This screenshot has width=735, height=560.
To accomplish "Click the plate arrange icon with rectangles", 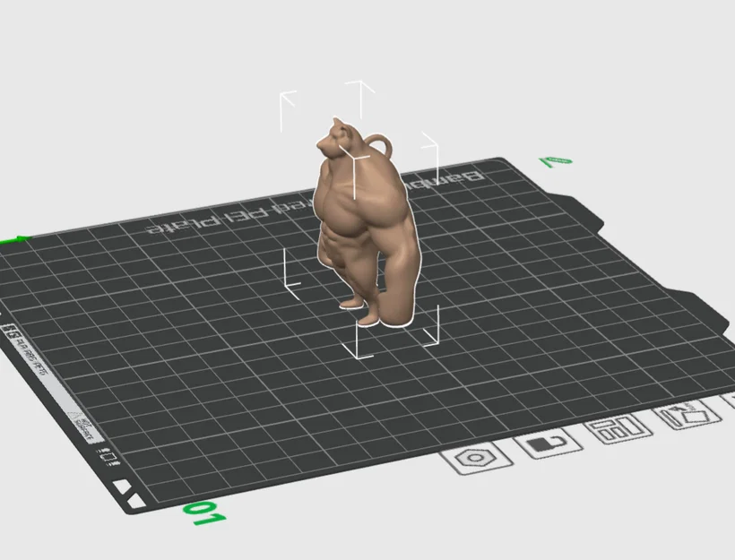I will click(618, 428).
